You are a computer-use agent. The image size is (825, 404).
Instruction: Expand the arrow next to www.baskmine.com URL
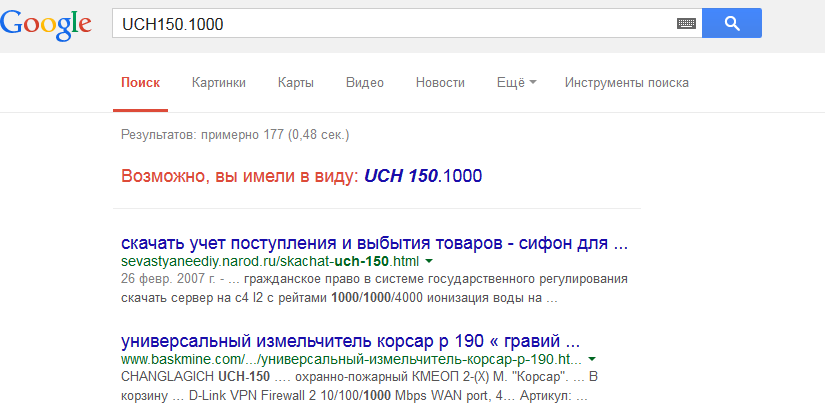pos(592,358)
